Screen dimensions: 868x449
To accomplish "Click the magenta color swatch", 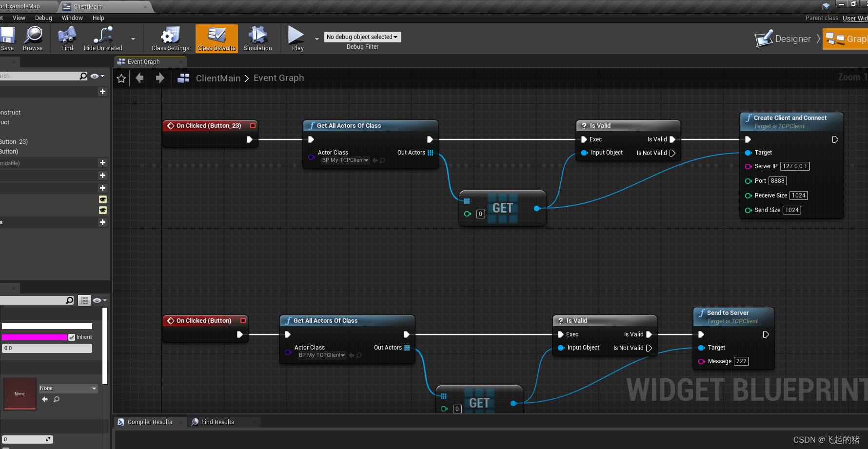I will pos(34,337).
